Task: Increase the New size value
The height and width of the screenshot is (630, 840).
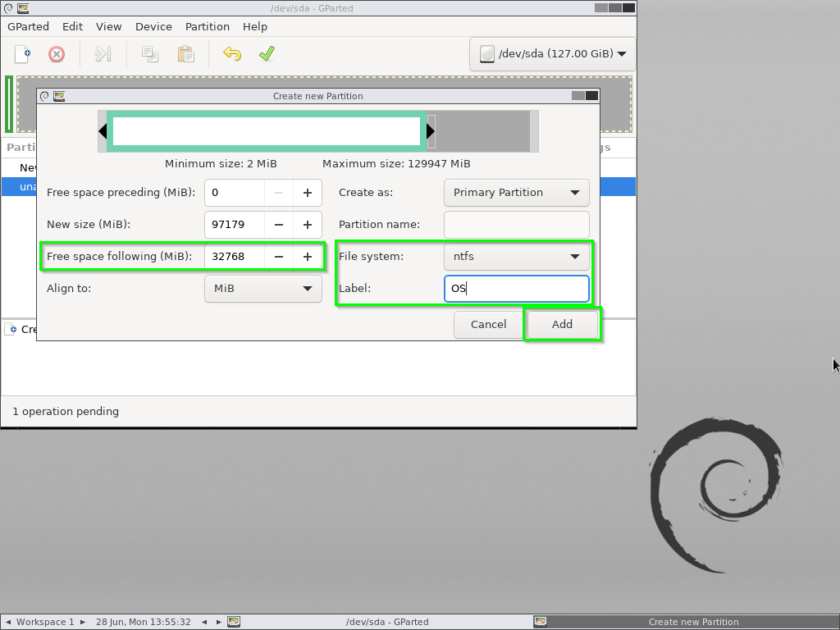Action: 308,225
